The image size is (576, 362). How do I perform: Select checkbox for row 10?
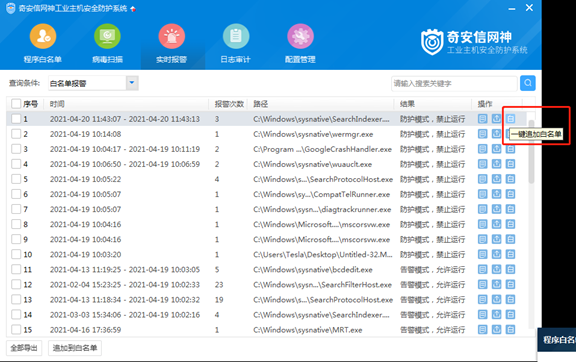coord(16,254)
